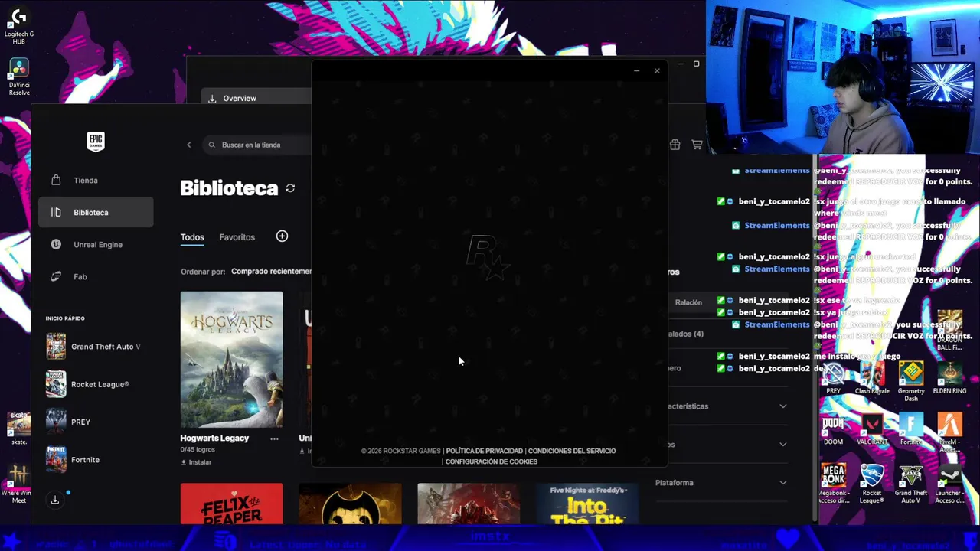Switch to the Todos tab

[x=192, y=237]
